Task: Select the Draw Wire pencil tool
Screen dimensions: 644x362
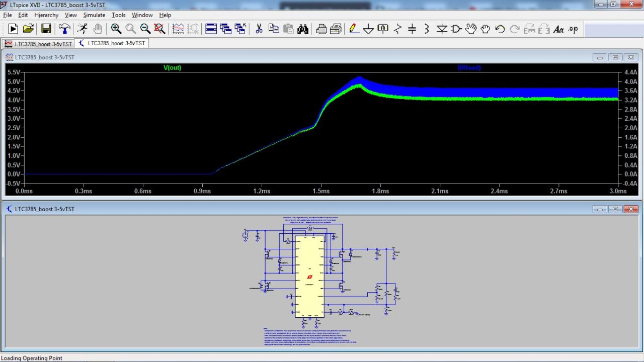Action: [354, 29]
